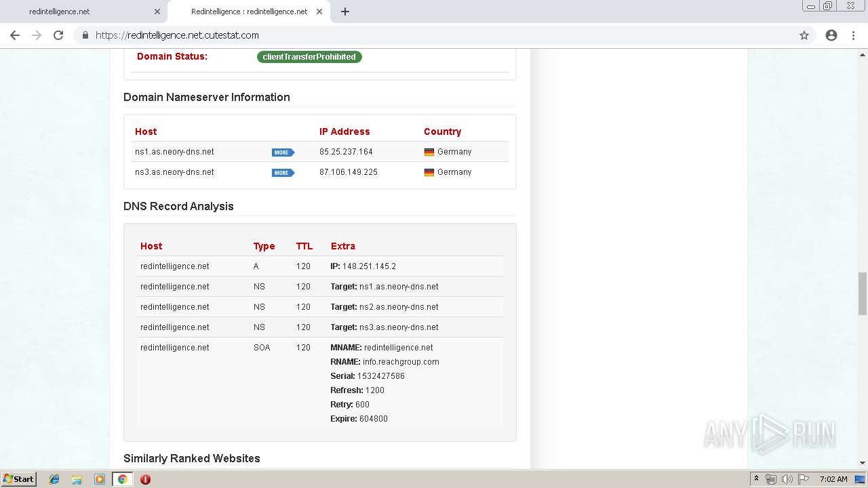Click the page vertical scrollbar thumb
This screenshot has width=868, height=488.
862,293
